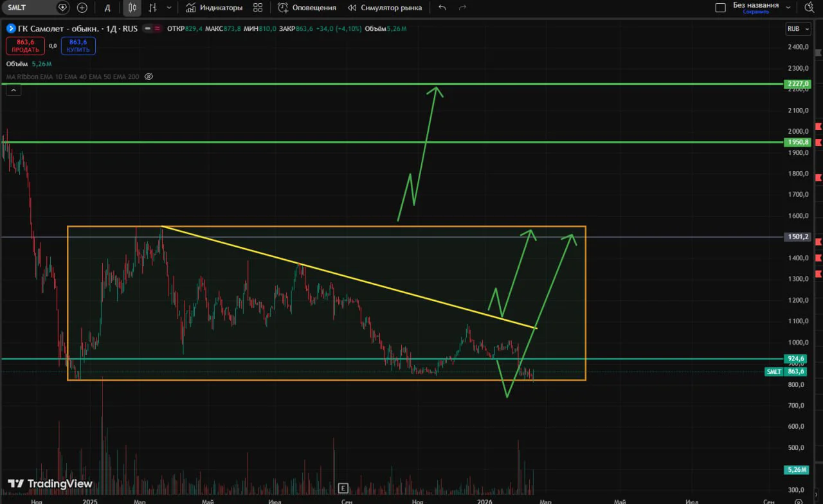Click the compare symbol plus icon

tap(82, 8)
